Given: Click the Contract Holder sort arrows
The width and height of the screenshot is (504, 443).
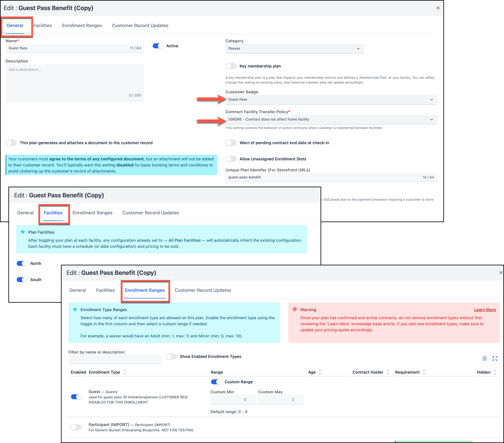Looking at the screenshot, I should tap(388, 372).
